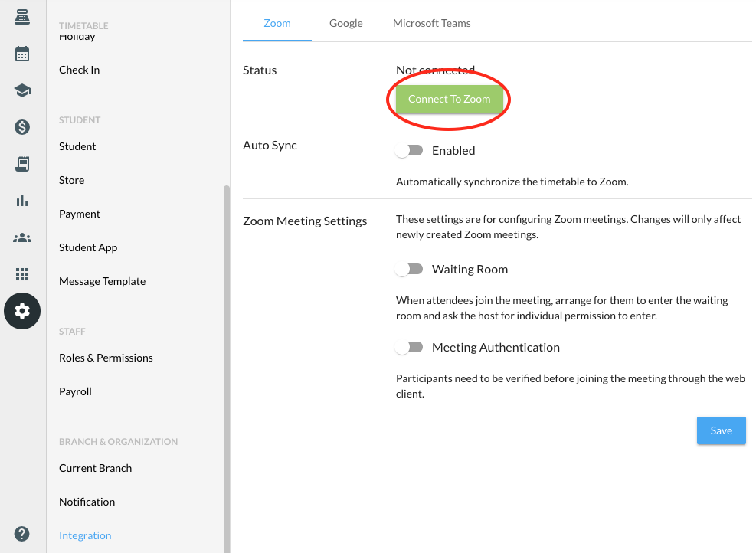This screenshot has height=553, width=756.
Task: Click the Connect To Zoom button
Action: tap(449, 100)
